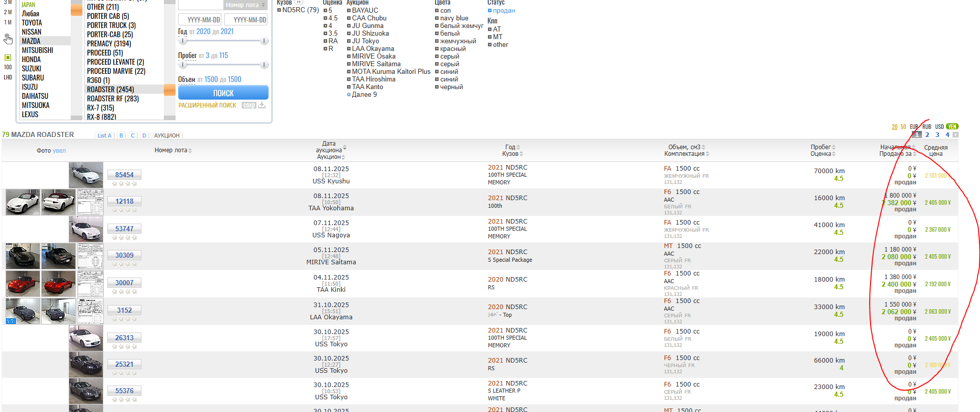
Task: Open next results page with arrow button
Action: tap(955, 135)
